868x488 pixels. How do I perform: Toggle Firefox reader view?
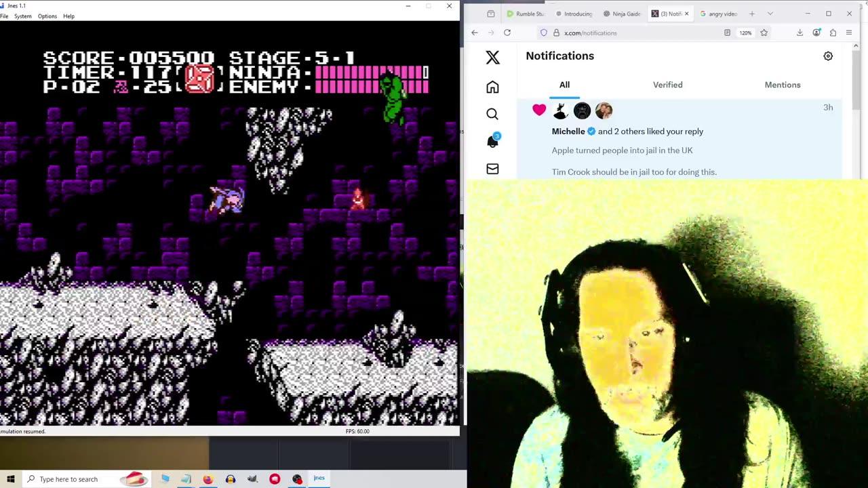tap(727, 33)
